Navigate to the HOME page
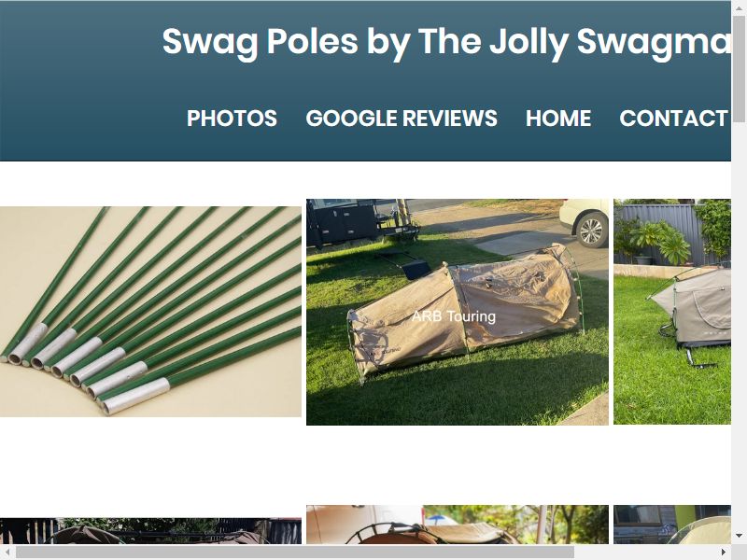747x560 pixels. [558, 119]
